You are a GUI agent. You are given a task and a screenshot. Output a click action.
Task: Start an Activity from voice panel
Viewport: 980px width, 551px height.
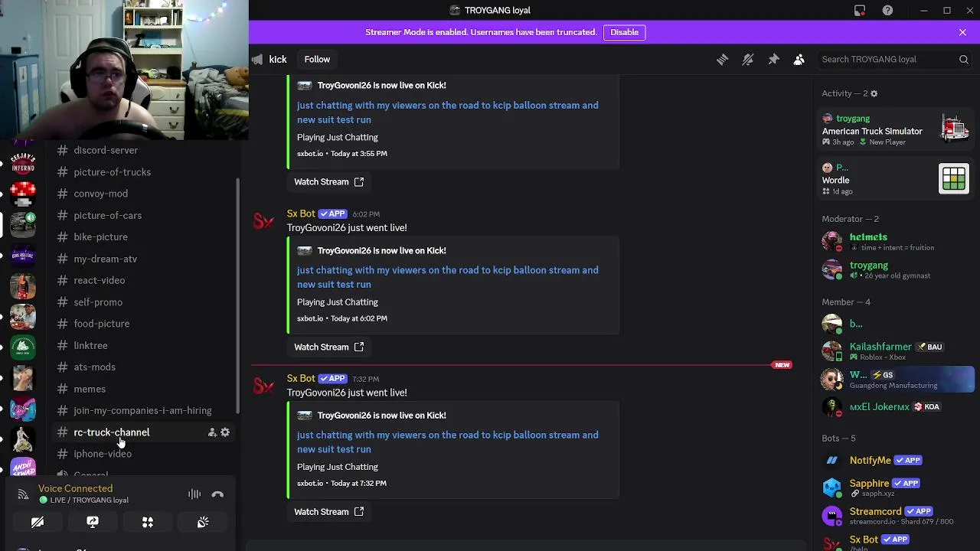[148, 522]
